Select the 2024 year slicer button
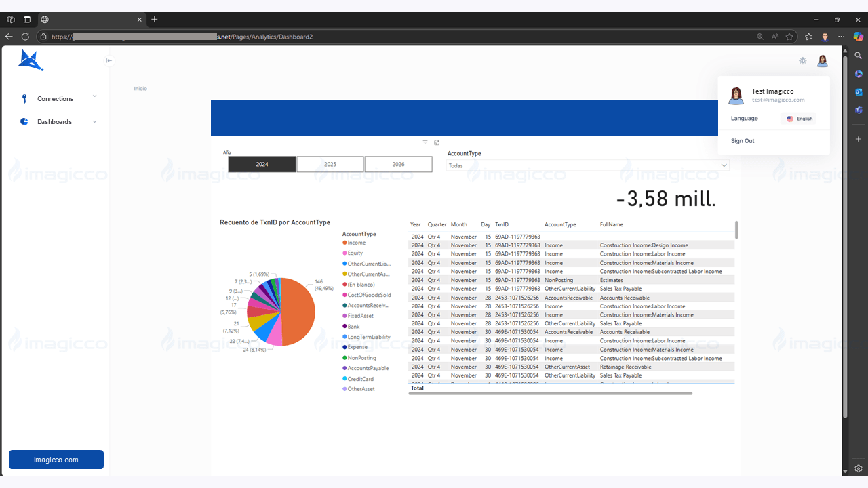 (262, 164)
